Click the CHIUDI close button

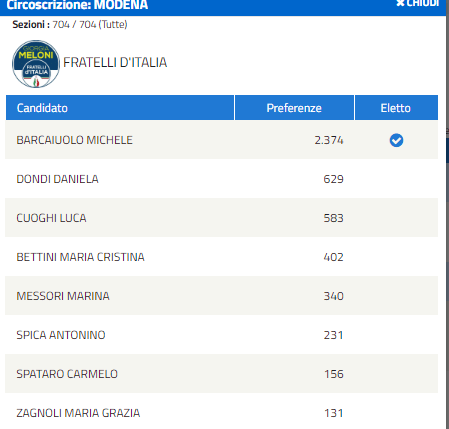[418, 3]
